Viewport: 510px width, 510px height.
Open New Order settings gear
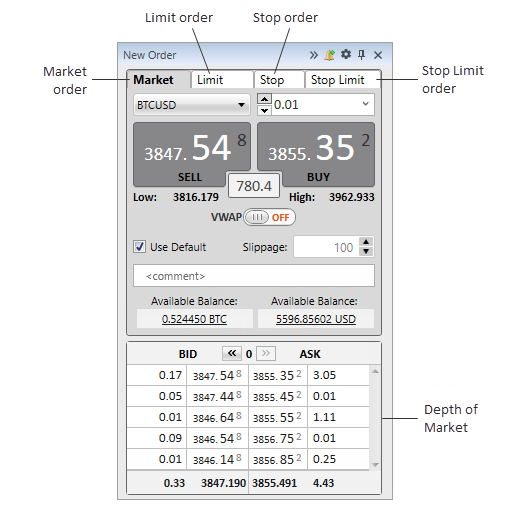point(346,54)
